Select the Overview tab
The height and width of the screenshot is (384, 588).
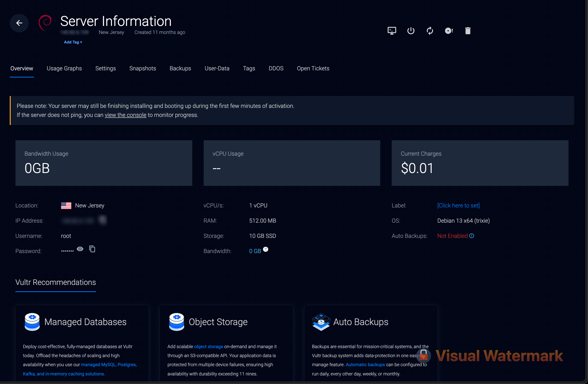pos(22,68)
